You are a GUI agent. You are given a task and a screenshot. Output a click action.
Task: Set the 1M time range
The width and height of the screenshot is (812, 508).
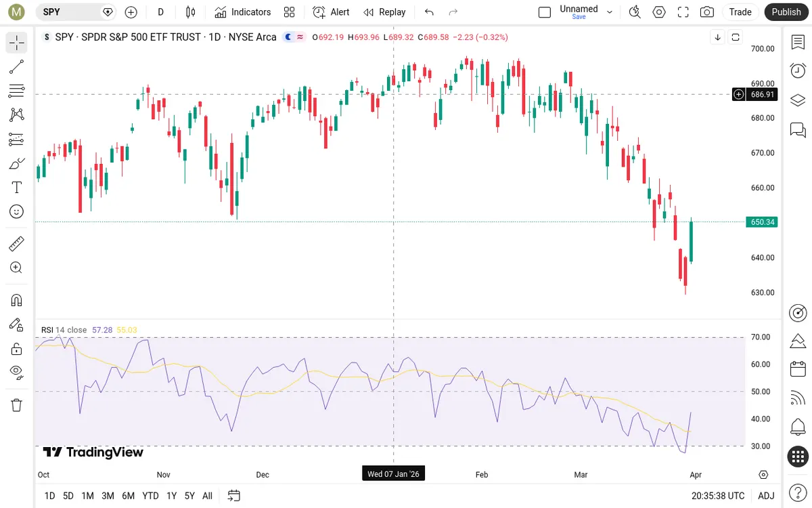[87, 496]
